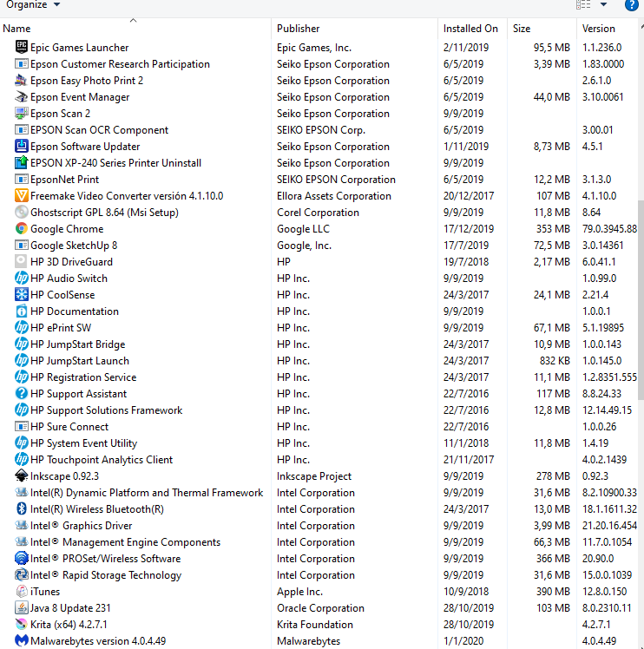Sort by Size column header
Image resolution: width=644 pixels, height=649 pixels.
tap(542, 28)
